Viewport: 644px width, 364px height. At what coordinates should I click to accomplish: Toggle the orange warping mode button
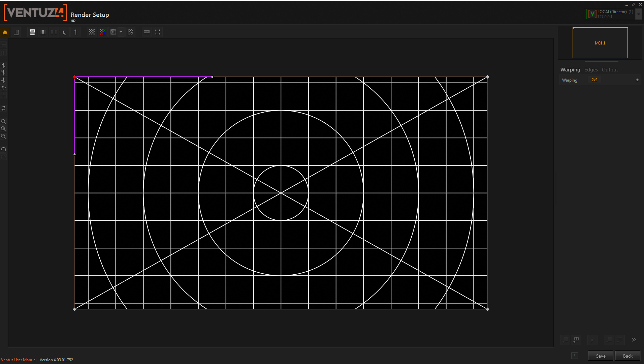click(5, 32)
